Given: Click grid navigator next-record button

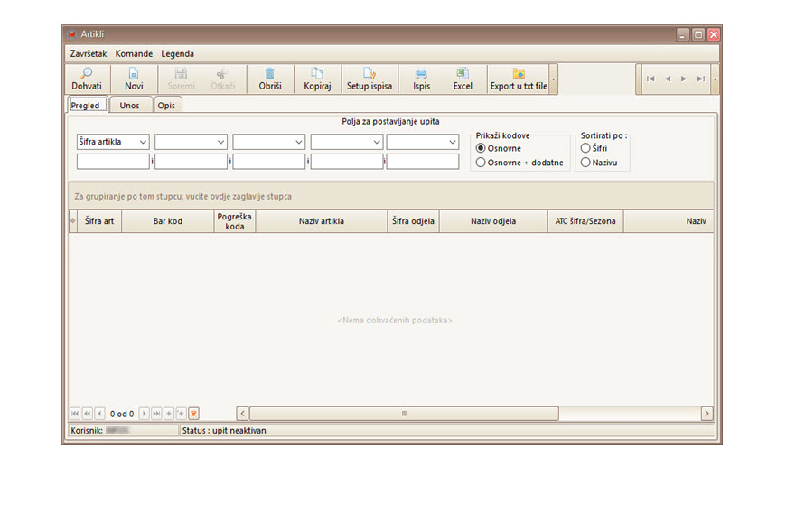Looking at the screenshot, I should coord(144,414).
